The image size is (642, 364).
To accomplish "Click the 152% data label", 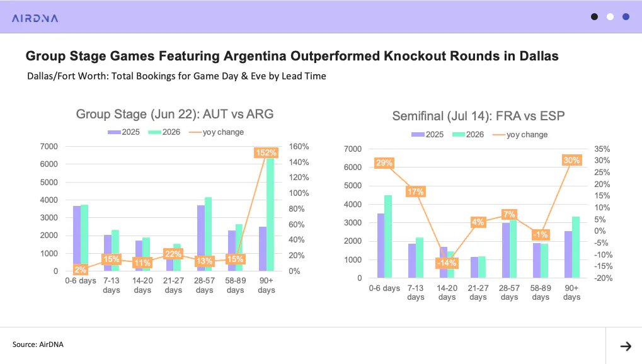I will pos(266,153).
